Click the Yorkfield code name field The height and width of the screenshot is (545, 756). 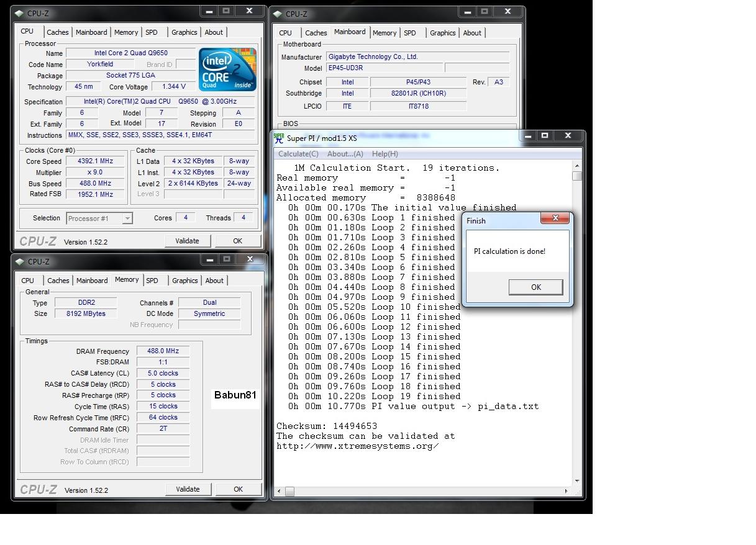coord(99,64)
